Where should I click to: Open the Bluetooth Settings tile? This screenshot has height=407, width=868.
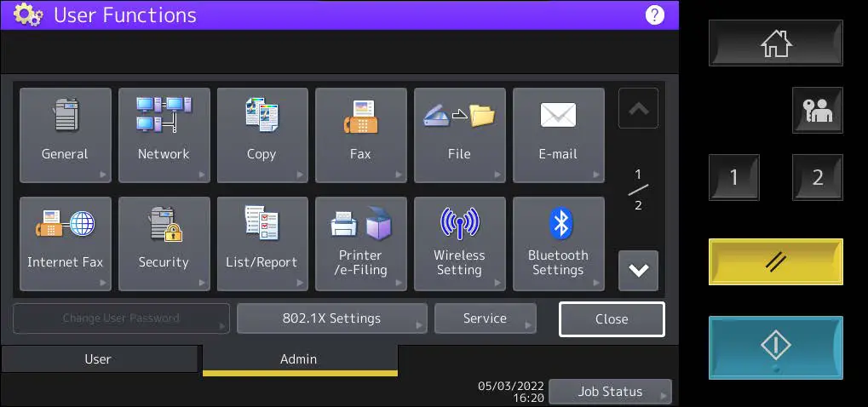point(559,244)
